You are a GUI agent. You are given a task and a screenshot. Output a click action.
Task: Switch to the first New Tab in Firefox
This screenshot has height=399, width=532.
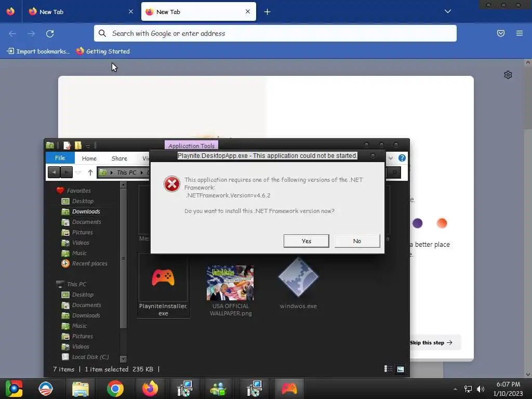81,12
